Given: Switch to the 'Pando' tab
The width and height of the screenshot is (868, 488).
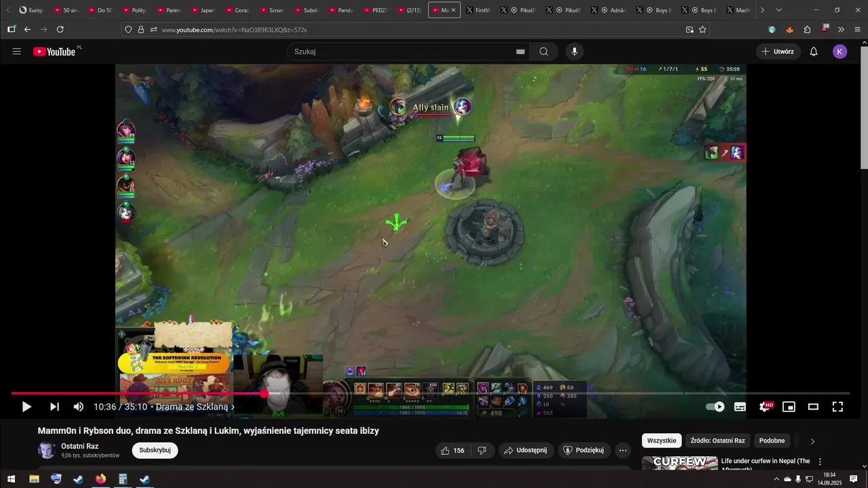Looking at the screenshot, I should (340, 10).
